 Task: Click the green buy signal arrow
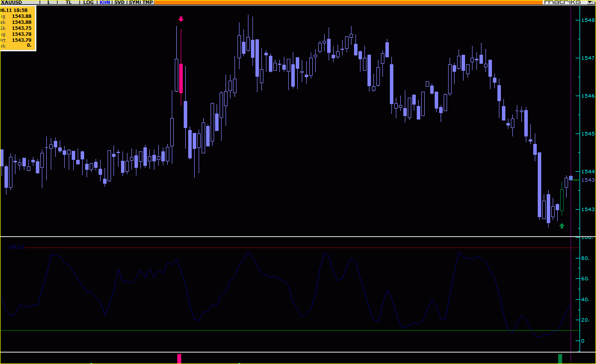click(562, 226)
